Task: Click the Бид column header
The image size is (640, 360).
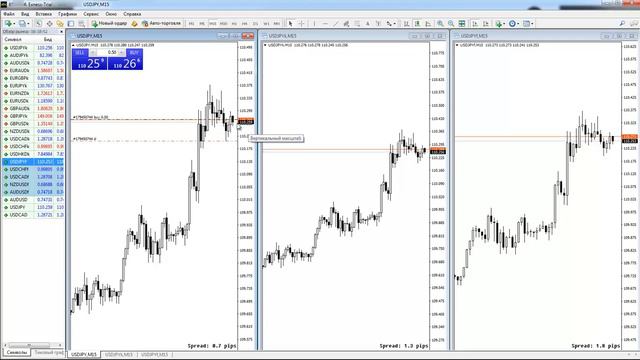Action: [x=48, y=40]
